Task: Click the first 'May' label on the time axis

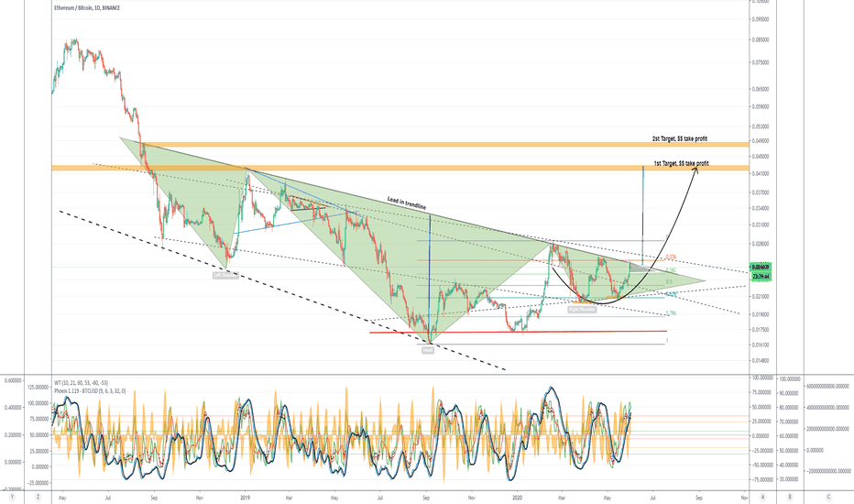Action: 62,498
